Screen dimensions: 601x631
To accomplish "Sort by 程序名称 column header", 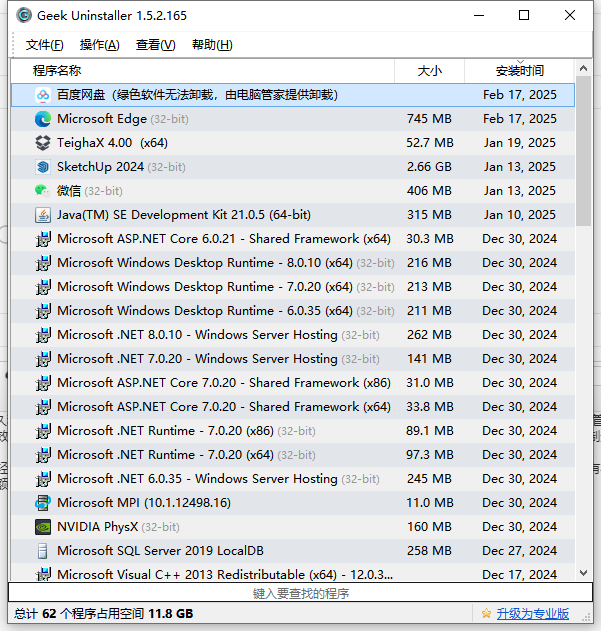I will tap(203, 71).
